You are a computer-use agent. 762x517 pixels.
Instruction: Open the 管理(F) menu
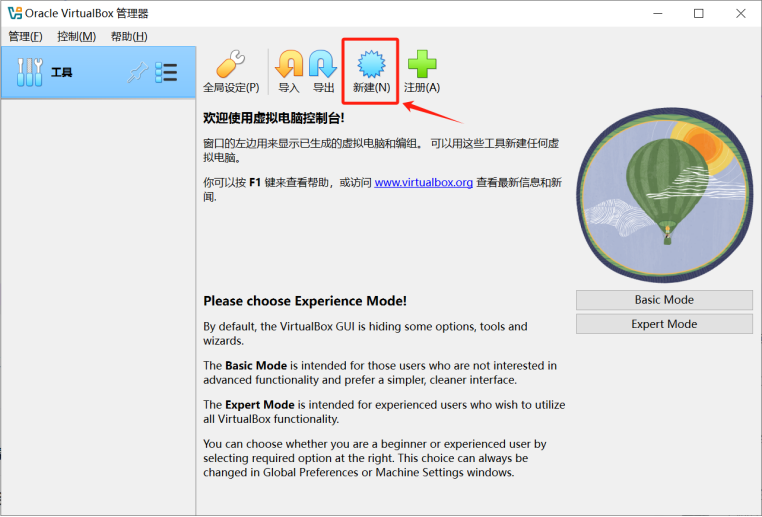pyautogui.click(x=25, y=36)
